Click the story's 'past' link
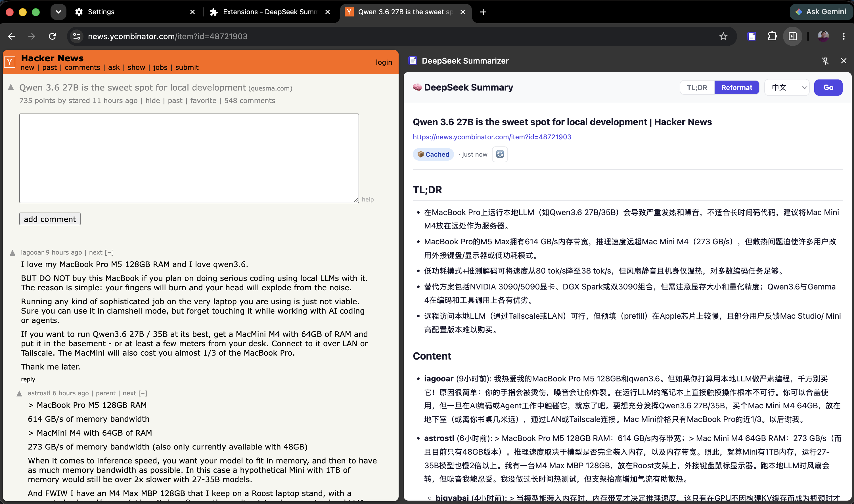The width and height of the screenshot is (854, 504). pyautogui.click(x=175, y=100)
